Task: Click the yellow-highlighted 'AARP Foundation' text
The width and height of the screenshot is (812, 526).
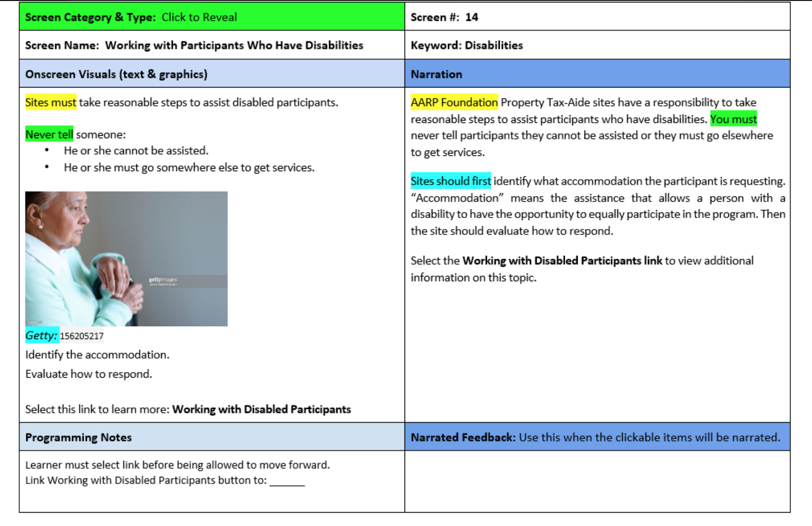Action: click(452, 102)
